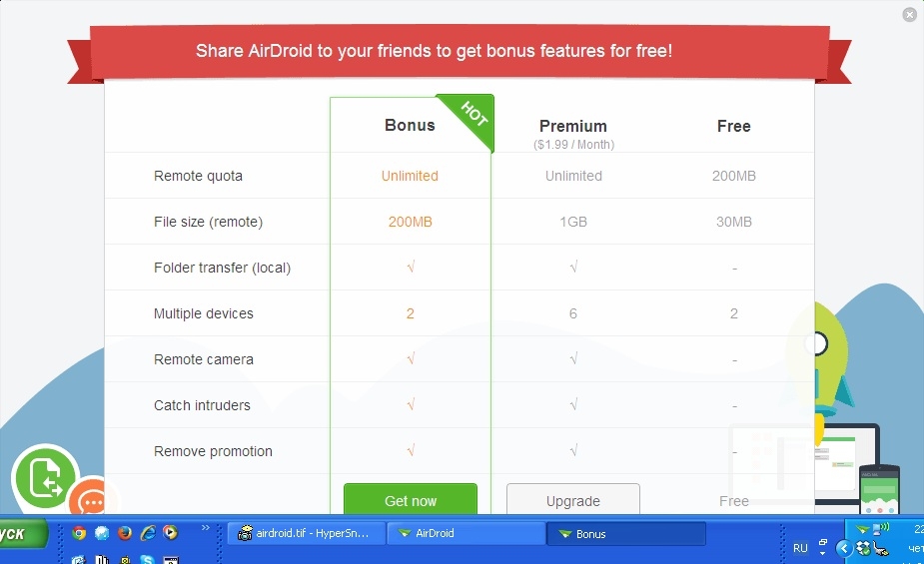The height and width of the screenshot is (564, 924).
Task: Launch Google Chrome from quick launch
Action: 79,533
